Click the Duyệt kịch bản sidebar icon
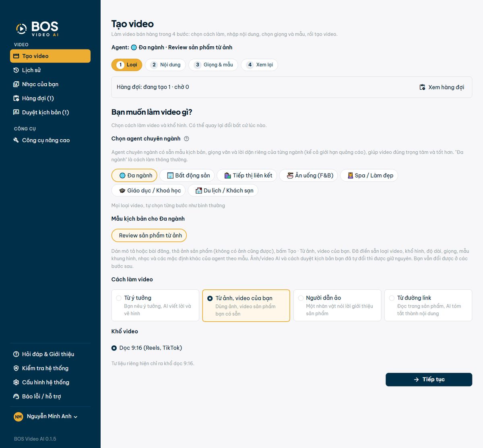Image resolution: width=483 pixels, height=448 pixels. click(16, 113)
